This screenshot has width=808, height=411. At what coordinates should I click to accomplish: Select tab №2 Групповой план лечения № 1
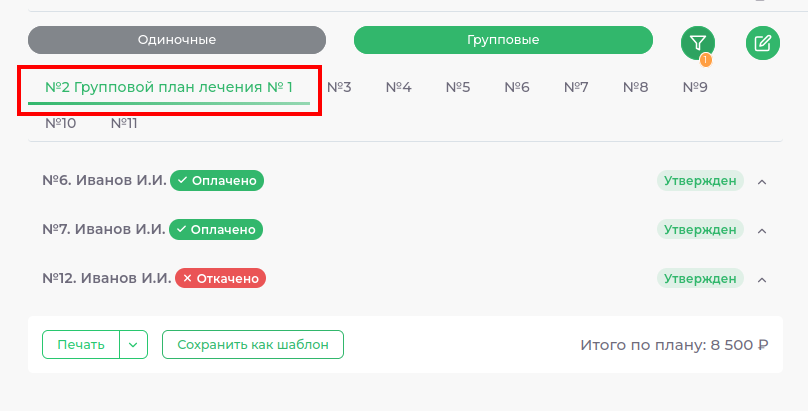pos(169,88)
